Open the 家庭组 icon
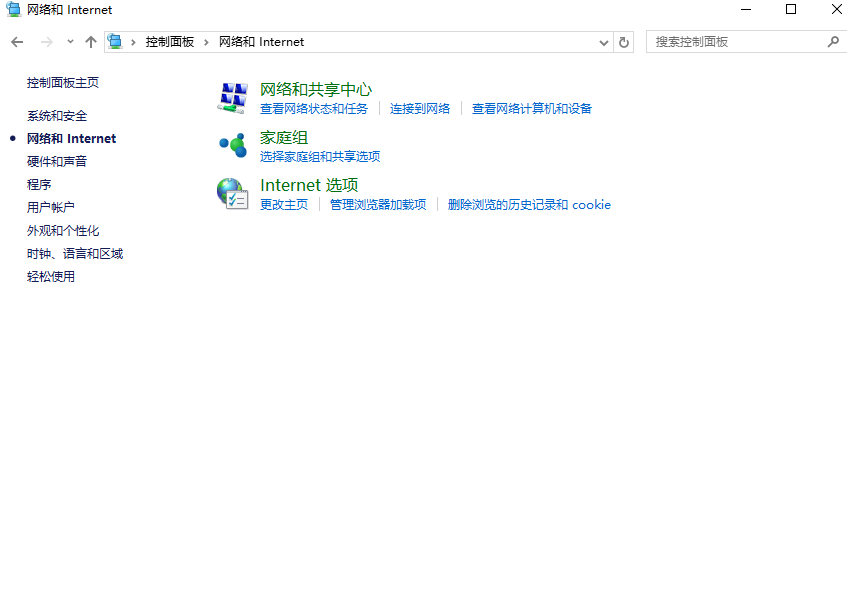 tap(233, 145)
